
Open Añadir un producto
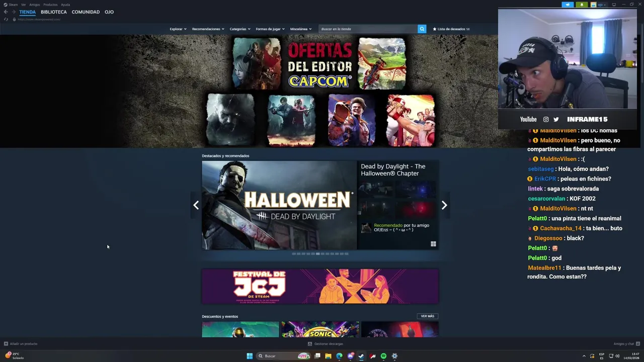(x=21, y=344)
